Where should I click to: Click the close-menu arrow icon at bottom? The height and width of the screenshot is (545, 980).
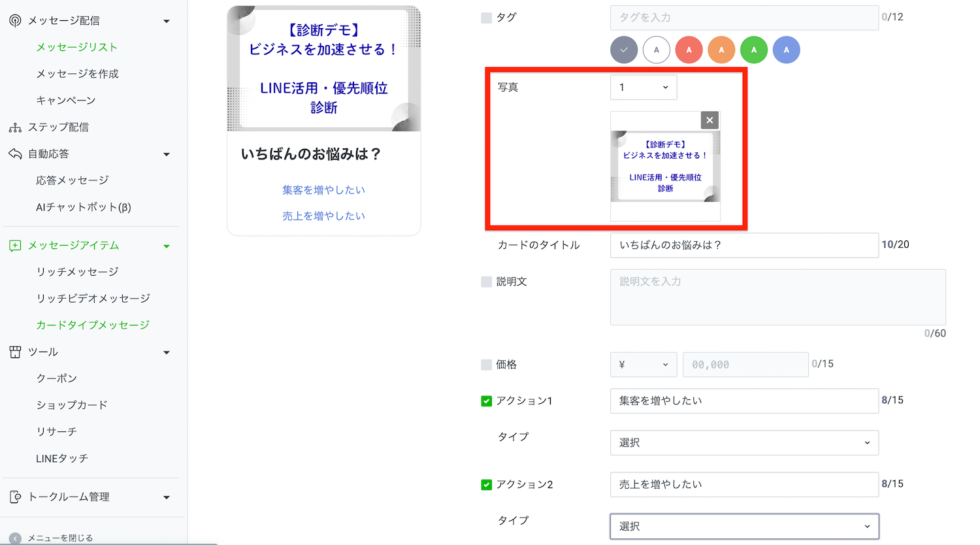click(x=15, y=538)
